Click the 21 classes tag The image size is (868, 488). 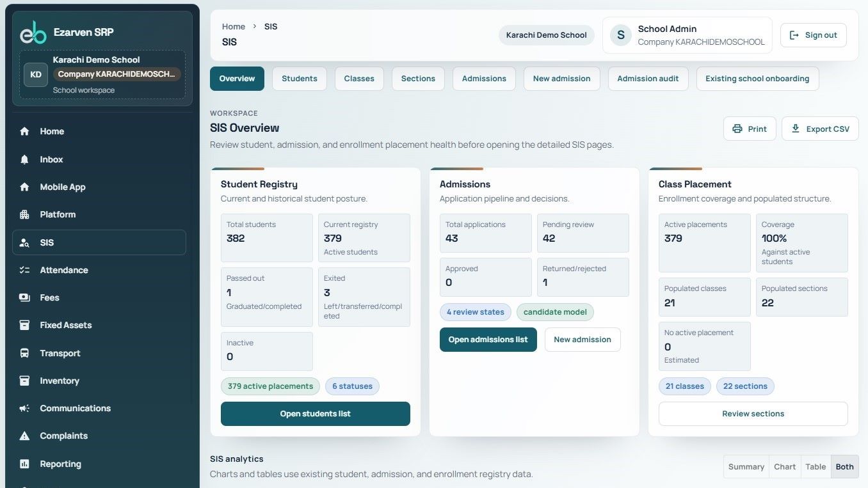(685, 386)
